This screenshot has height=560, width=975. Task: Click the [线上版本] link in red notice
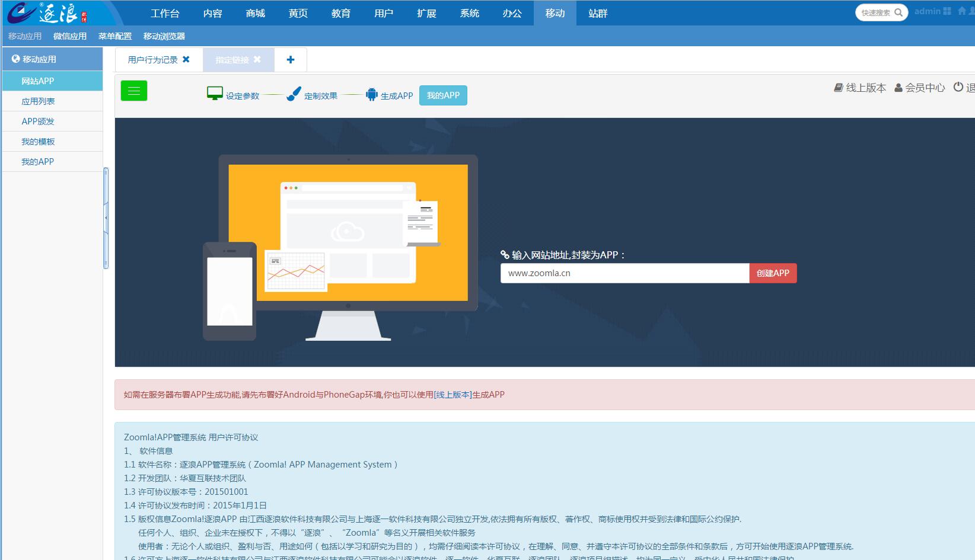(453, 395)
